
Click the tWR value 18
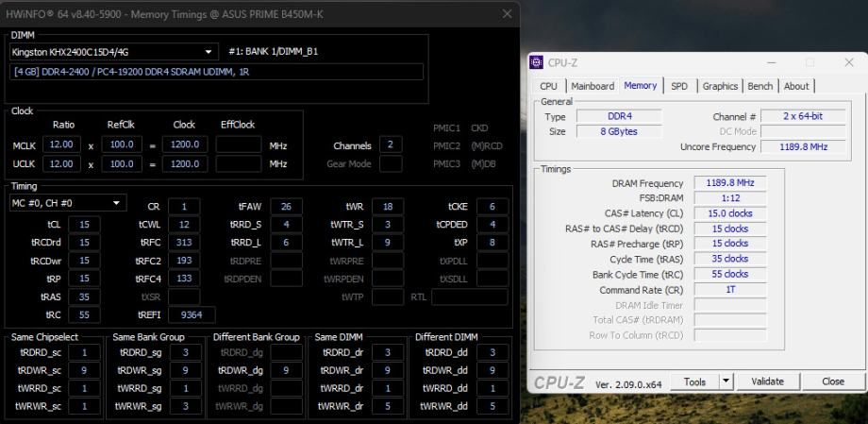click(x=388, y=207)
